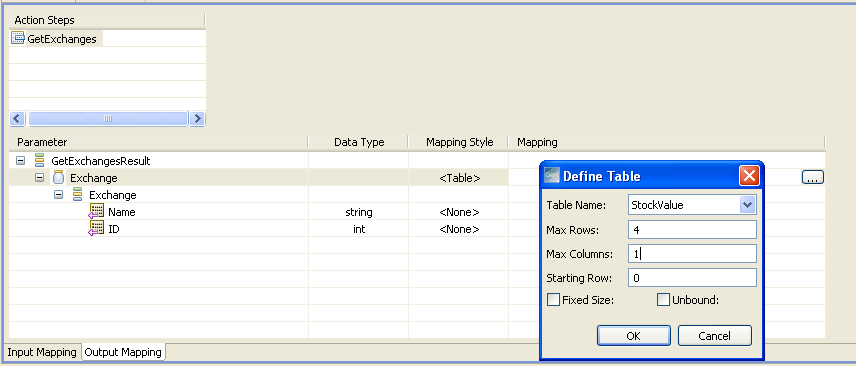Click the Name row <None> mapping style
Screen dimensions: 856x366
460,212
